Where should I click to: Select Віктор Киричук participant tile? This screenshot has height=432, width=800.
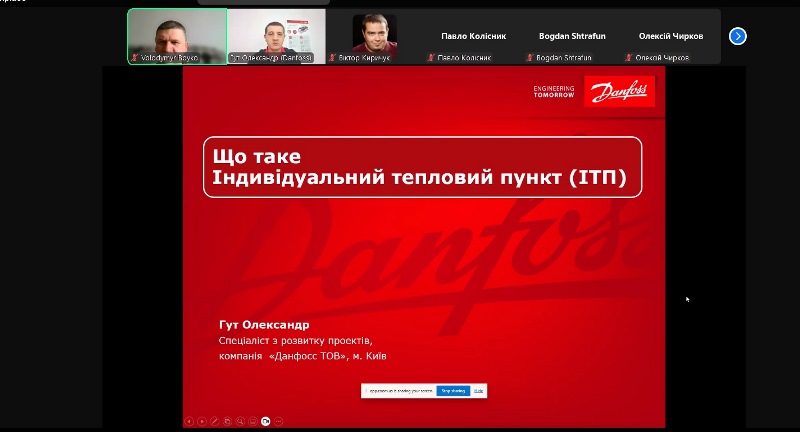pyautogui.click(x=375, y=36)
